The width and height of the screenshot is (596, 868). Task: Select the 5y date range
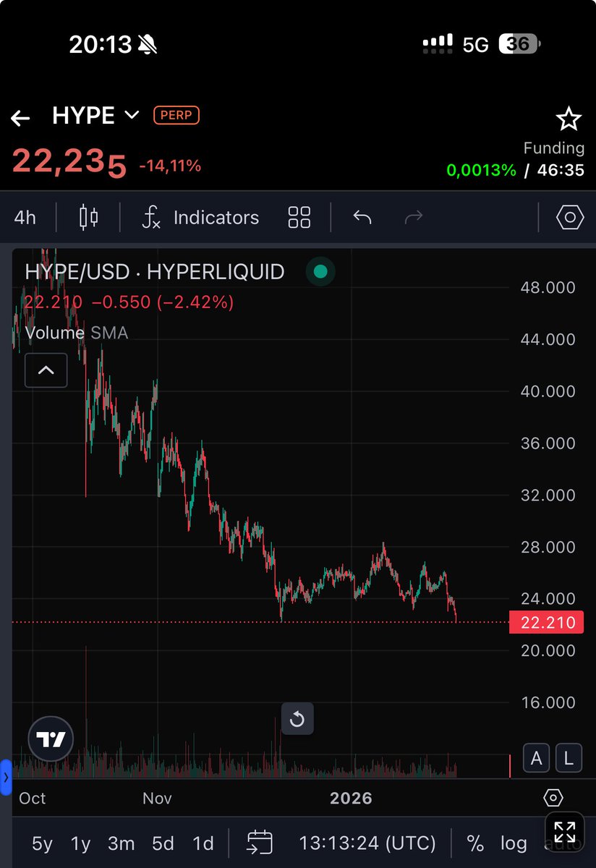coord(42,843)
